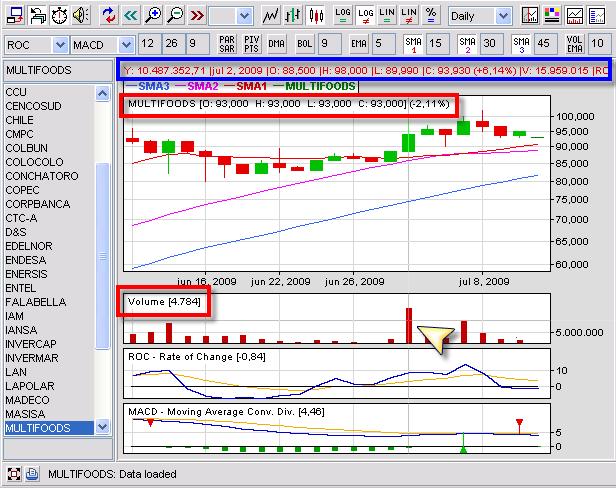Click the SMA3 legend label

[154, 86]
